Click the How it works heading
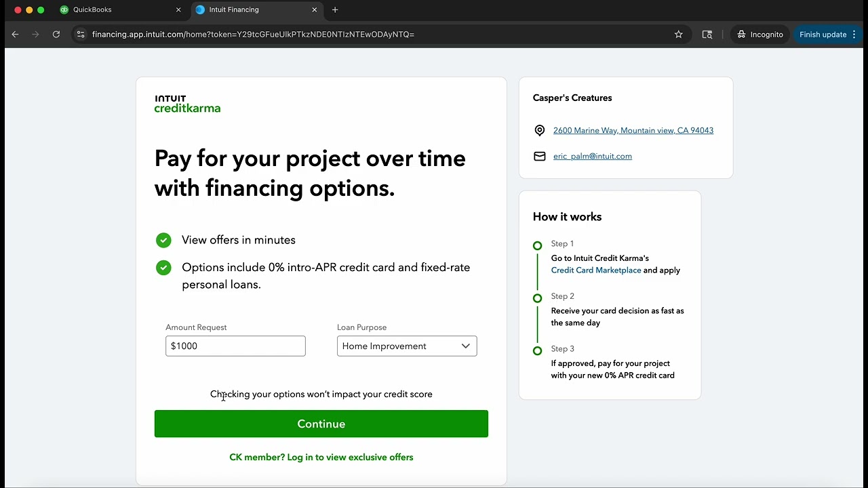Image resolution: width=868 pixels, height=488 pixels. 568,217
